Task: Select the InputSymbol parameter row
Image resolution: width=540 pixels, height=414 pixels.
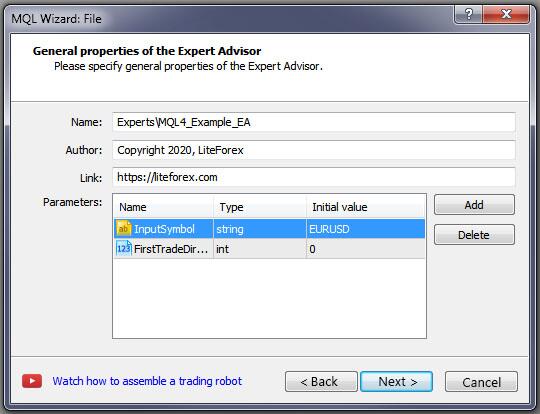Action: tap(269, 229)
